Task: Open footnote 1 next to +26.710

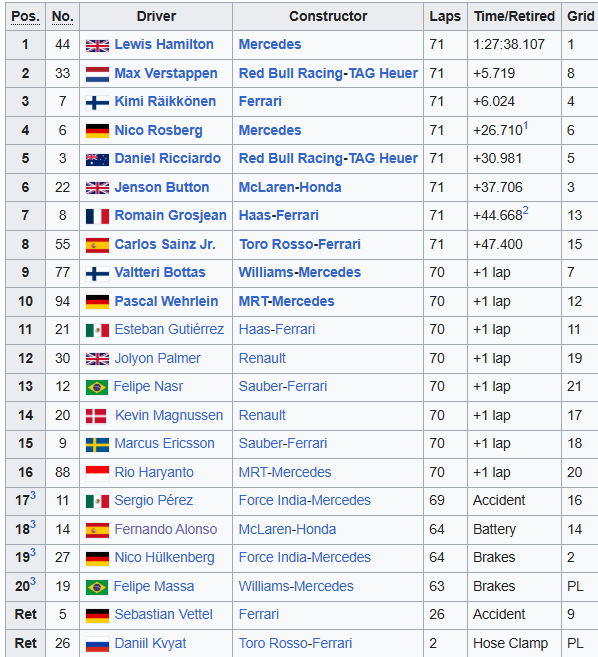Action: 526,125
